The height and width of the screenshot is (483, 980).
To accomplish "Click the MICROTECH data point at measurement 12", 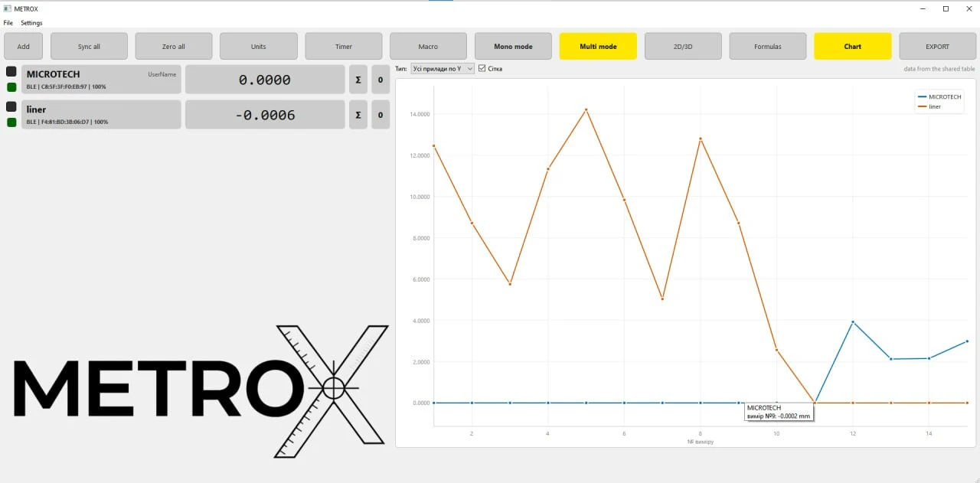I will 852,322.
